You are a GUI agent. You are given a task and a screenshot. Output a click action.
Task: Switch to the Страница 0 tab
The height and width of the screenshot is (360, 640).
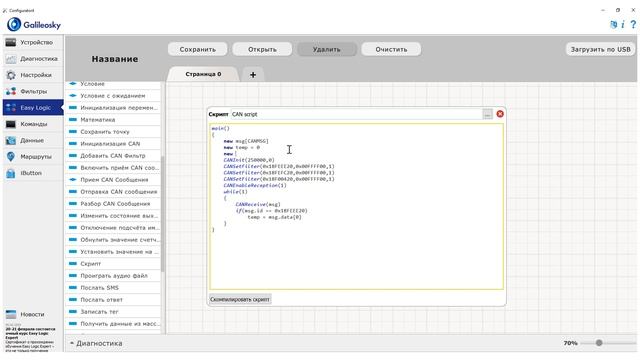coord(203,74)
